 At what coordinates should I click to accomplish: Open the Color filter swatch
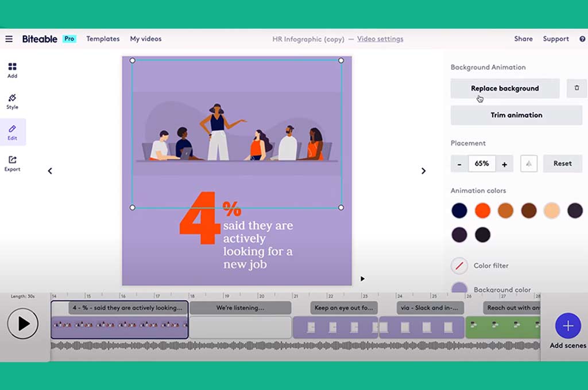point(459,266)
